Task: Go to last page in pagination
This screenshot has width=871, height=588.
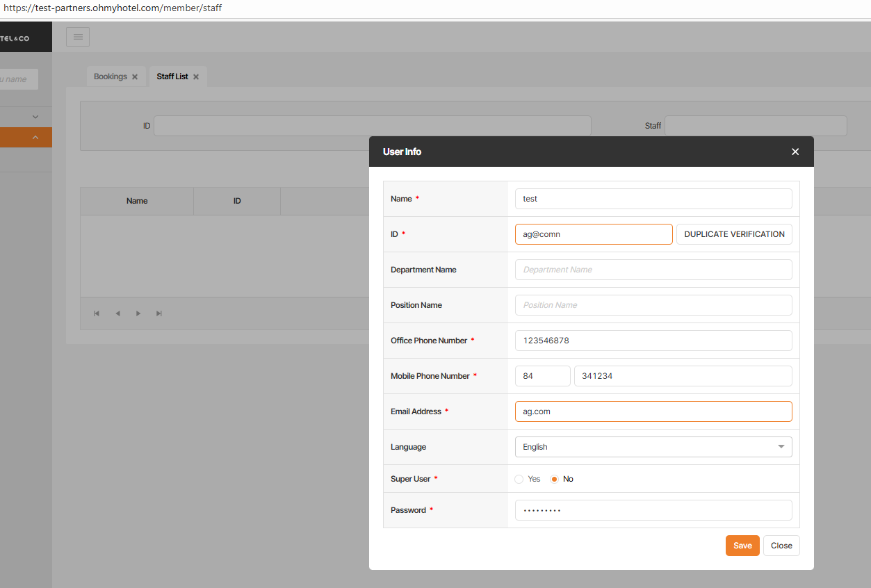Action: click(159, 313)
